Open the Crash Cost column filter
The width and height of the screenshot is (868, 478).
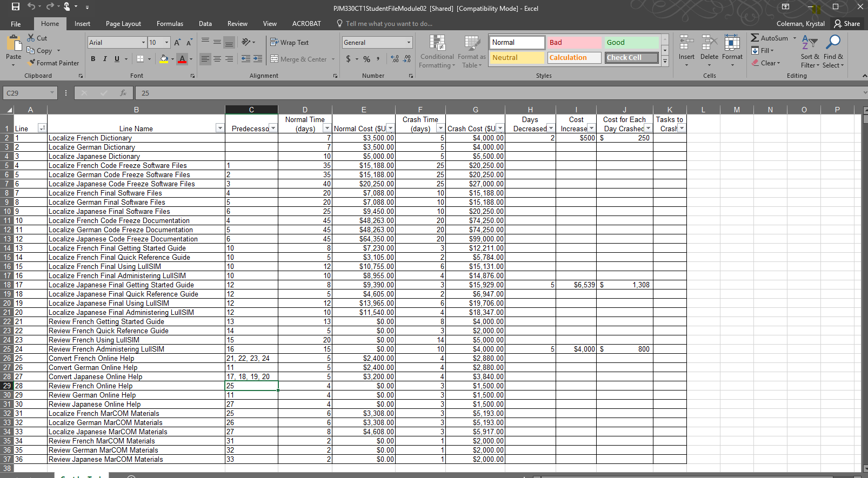pyautogui.click(x=500, y=128)
